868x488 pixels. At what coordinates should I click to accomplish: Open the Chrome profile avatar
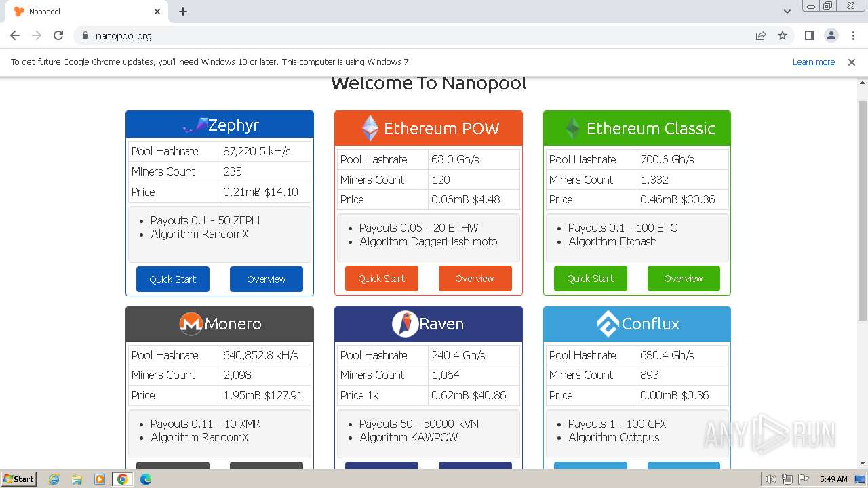tap(831, 35)
